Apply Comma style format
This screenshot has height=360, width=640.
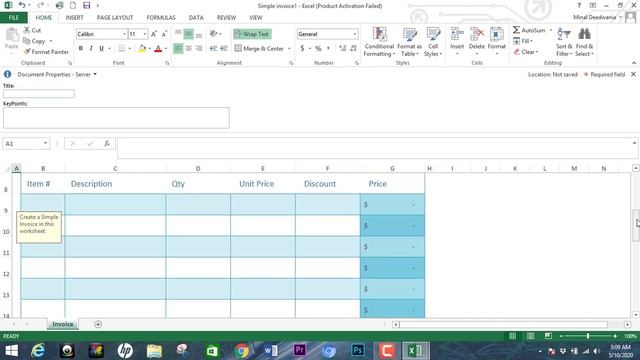tap(328, 49)
